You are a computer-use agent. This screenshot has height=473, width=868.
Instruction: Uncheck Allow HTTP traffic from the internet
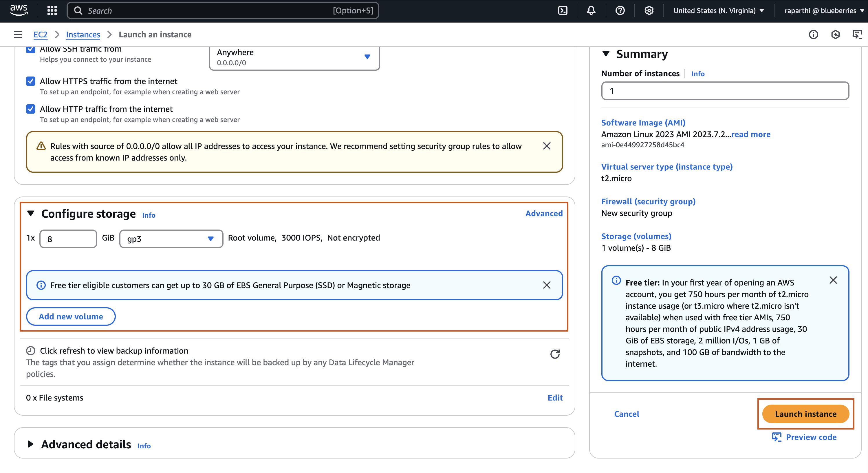pyautogui.click(x=31, y=109)
